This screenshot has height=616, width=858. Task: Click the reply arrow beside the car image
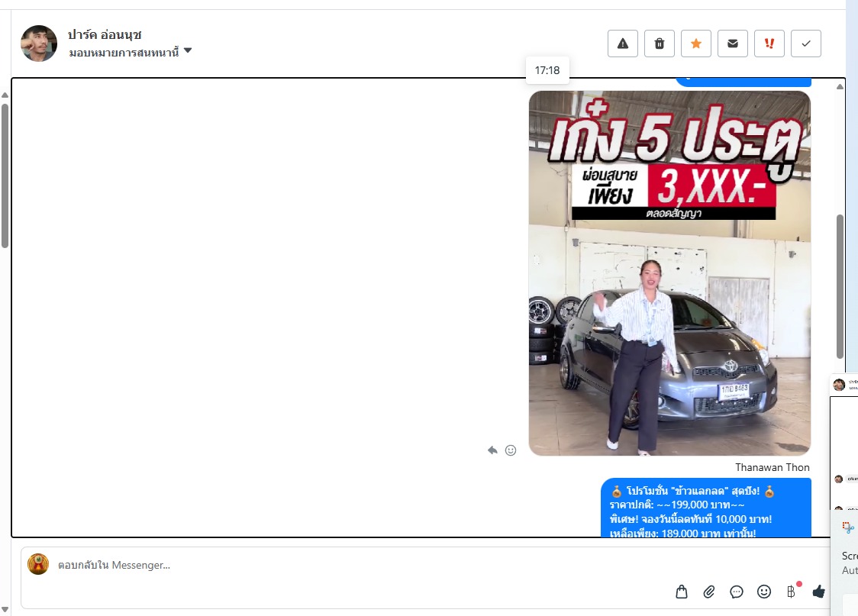pos(492,450)
